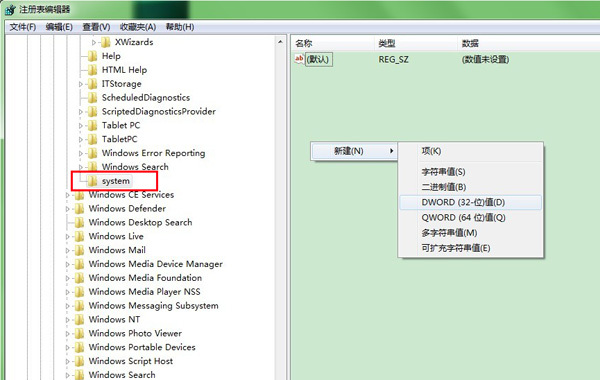Click the Windows Error Reporting folder icon
This screenshot has height=380, width=600.
92,153
